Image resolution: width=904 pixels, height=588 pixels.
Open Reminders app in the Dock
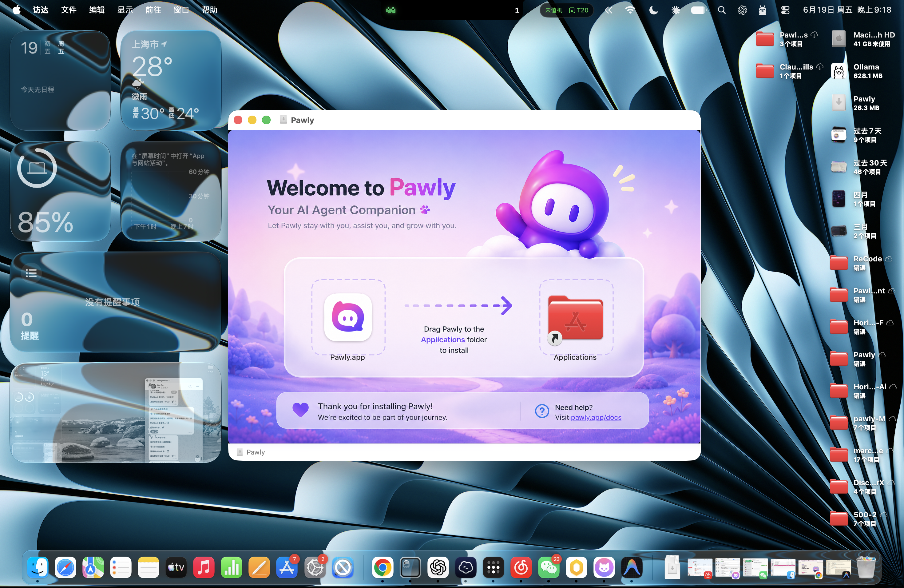(x=121, y=568)
